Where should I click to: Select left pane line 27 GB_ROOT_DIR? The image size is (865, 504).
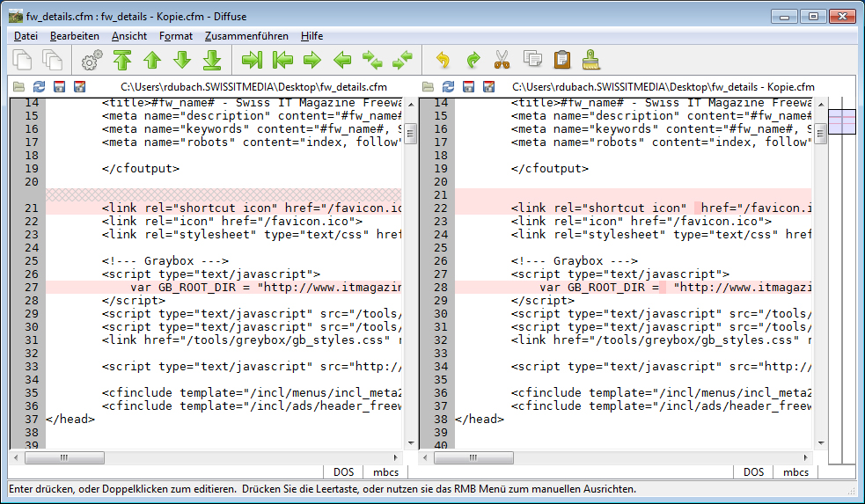click(224, 288)
